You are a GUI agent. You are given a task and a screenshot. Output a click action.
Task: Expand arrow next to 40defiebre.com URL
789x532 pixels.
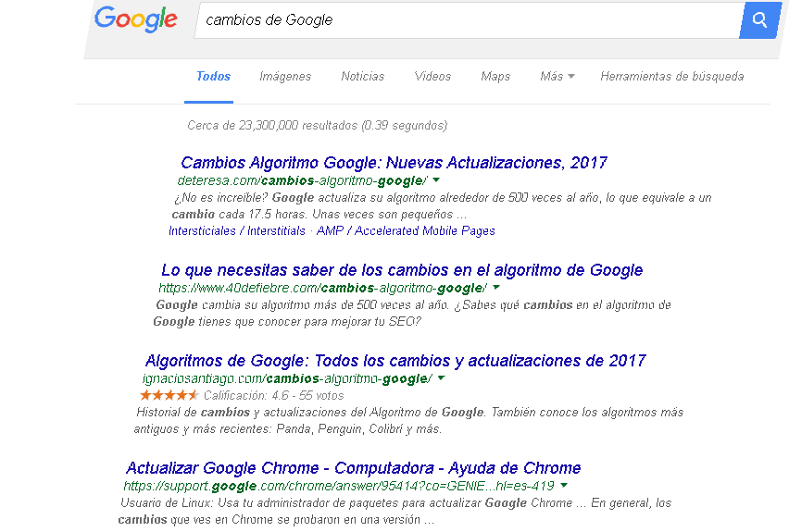496,288
